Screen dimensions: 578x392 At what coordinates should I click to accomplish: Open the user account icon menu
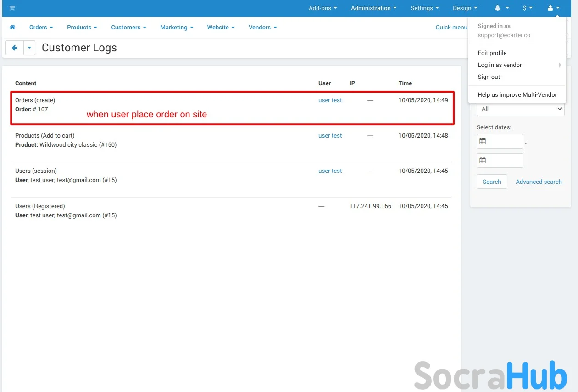[x=553, y=8]
